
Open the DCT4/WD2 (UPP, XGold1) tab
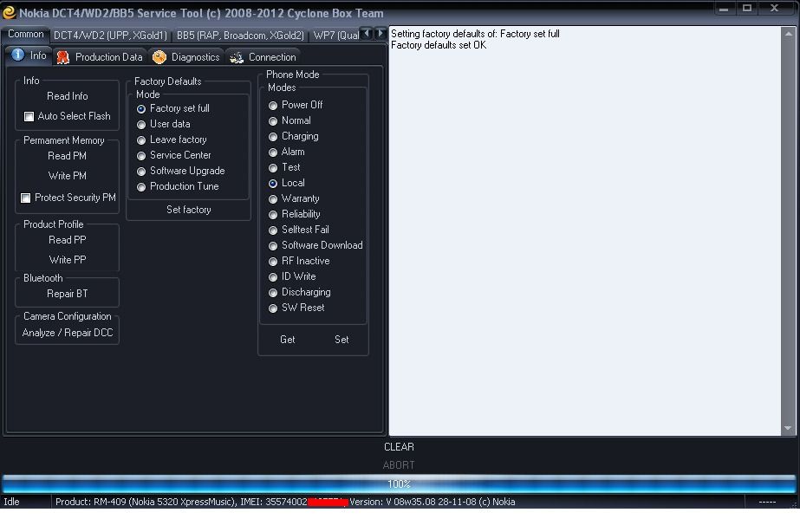[110, 36]
